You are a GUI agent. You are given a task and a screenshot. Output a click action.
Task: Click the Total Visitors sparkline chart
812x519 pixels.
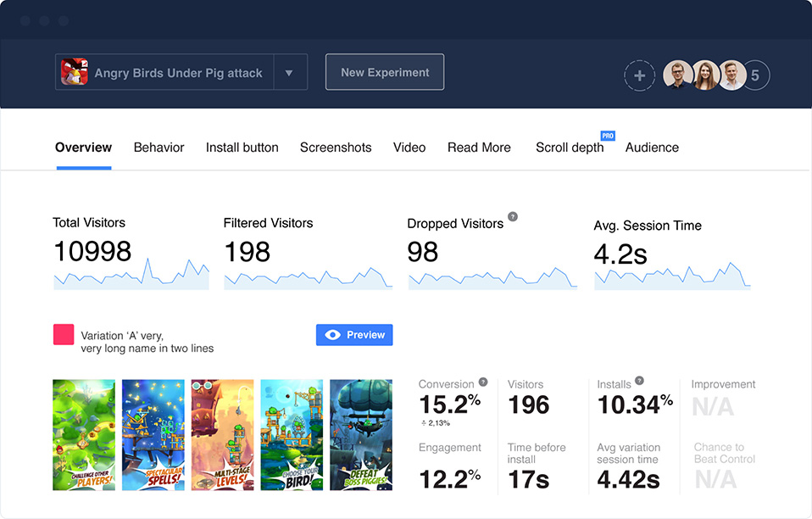(131, 273)
